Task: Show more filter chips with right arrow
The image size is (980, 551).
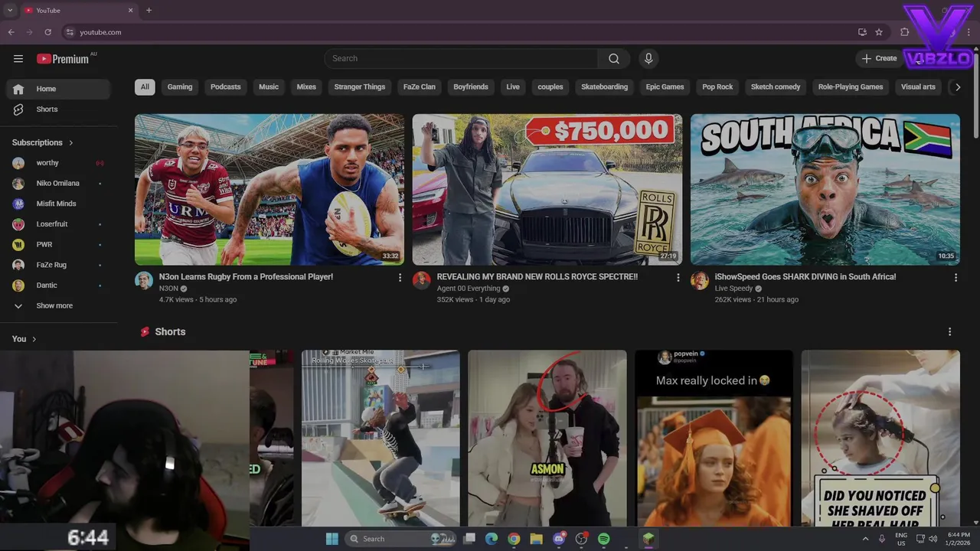Action: coord(957,87)
